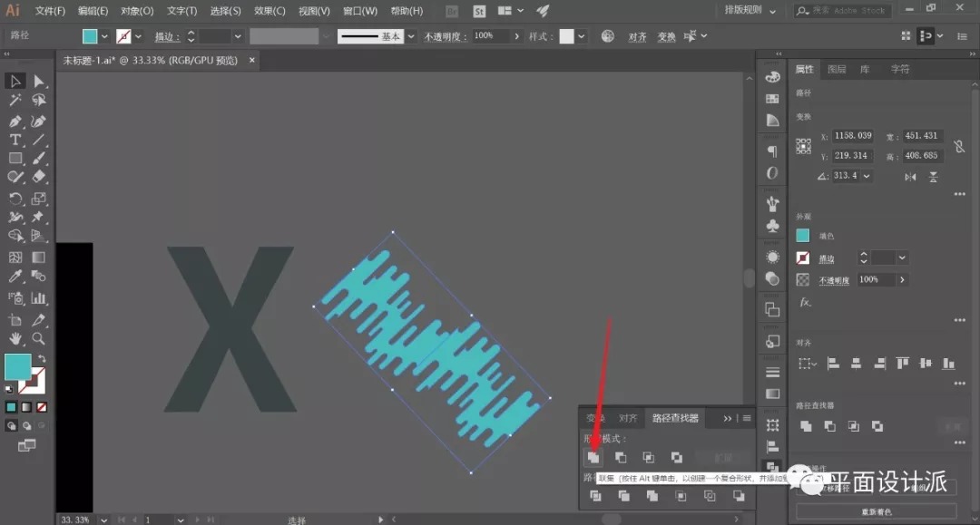
Task: Open the 文件(F) menu
Action: pyautogui.click(x=50, y=11)
